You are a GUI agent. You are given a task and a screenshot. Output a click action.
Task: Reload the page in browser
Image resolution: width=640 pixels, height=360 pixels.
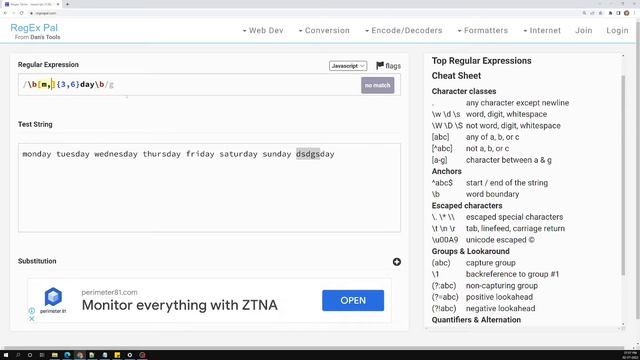[x=22, y=13]
